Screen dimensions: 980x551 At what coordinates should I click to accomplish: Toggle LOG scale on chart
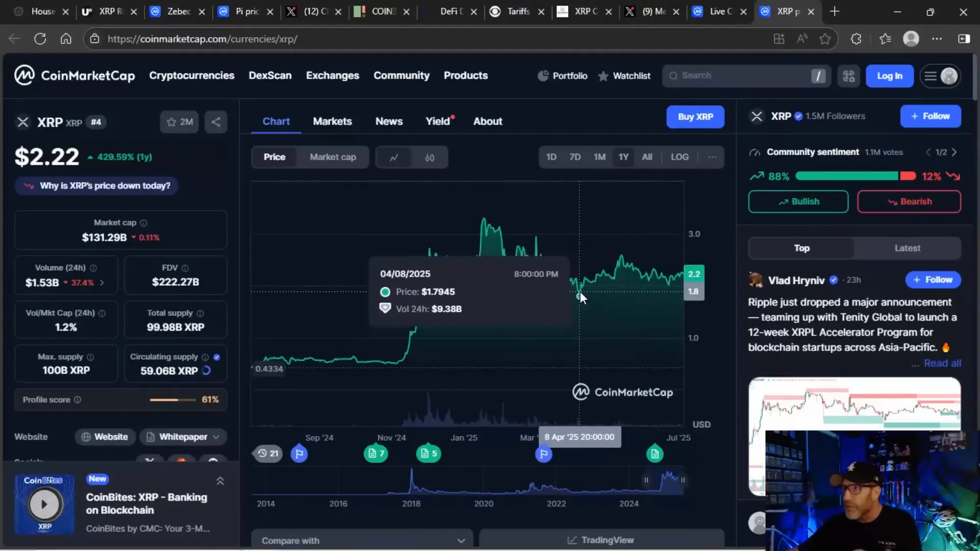pos(680,157)
